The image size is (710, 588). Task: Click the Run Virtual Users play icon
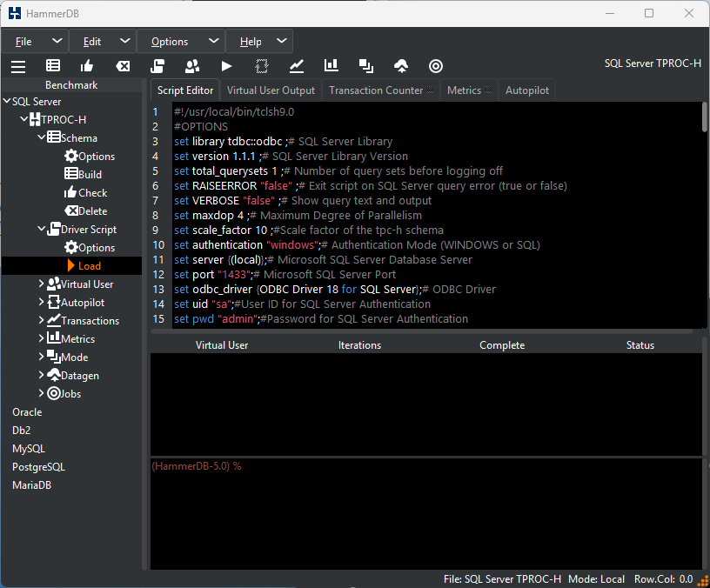coord(226,66)
